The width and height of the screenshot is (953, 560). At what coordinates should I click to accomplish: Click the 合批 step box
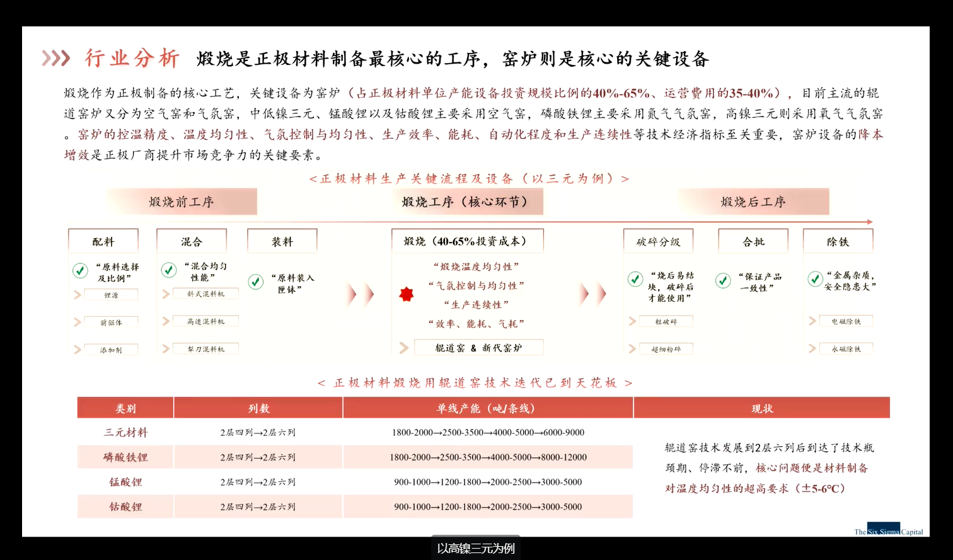(753, 241)
